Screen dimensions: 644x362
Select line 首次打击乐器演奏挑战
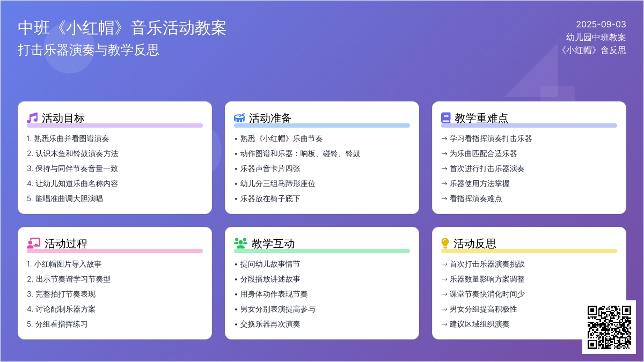(483, 264)
